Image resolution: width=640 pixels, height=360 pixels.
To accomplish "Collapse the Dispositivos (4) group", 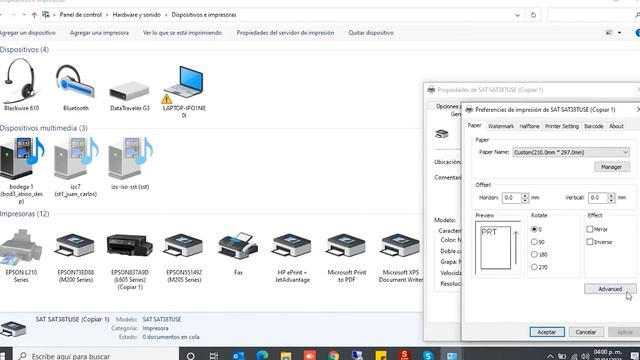I will point(24,49).
